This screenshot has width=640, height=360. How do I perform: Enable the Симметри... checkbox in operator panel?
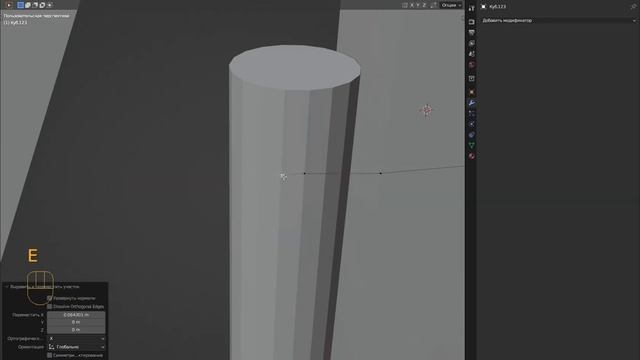(x=49, y=356)
